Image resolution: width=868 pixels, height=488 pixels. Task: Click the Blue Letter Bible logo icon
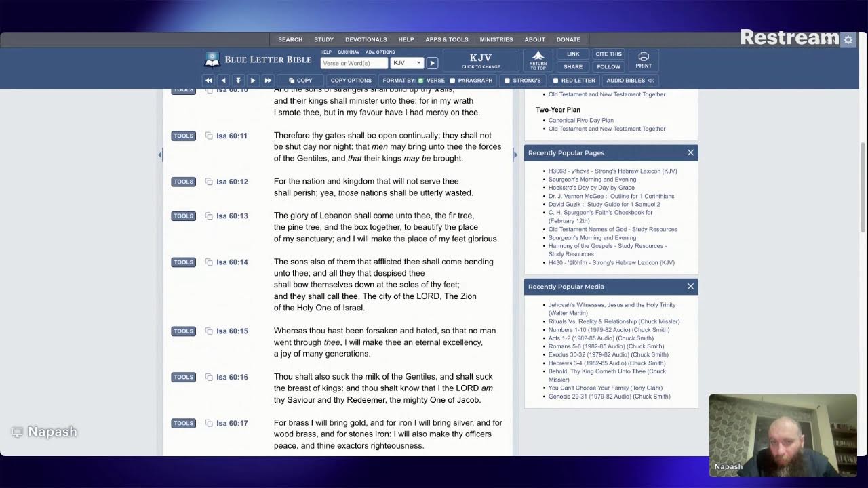(x=212, y=60)
